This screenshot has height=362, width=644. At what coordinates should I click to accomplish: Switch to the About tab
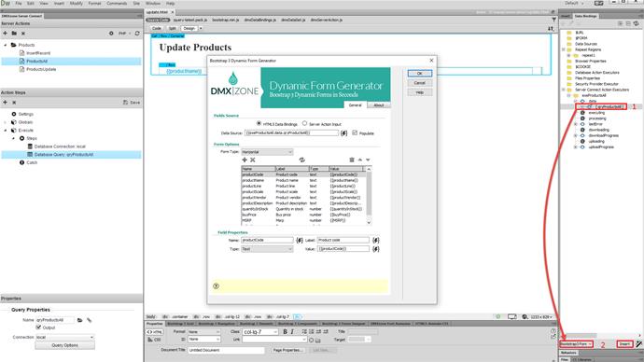pyautogui.click(x=378, y=105)
